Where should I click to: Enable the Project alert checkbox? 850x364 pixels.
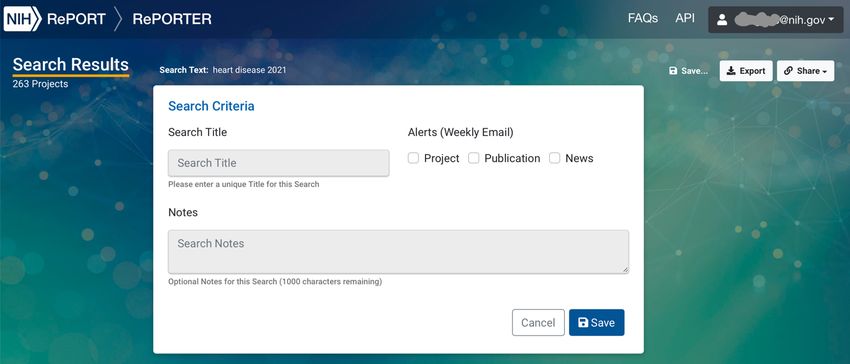click(x=414, y=158)
